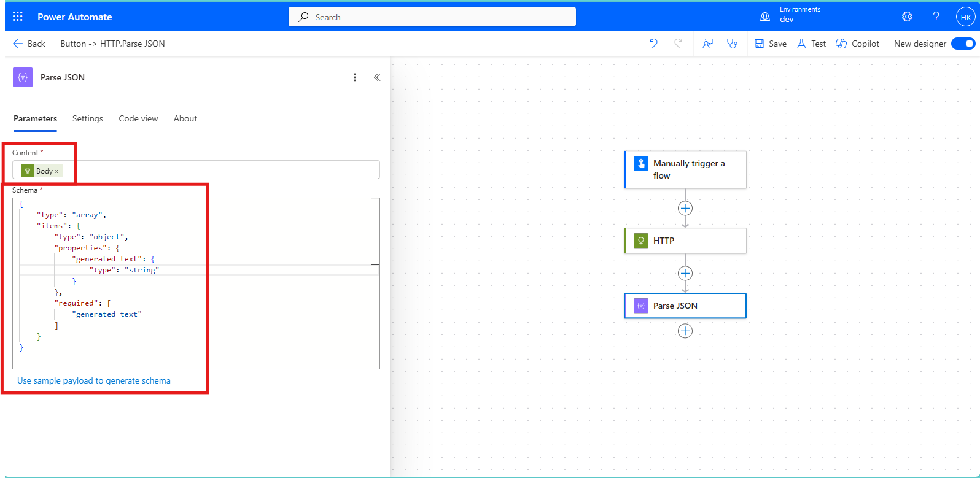Collapse the Parse JSON side panel

[x=377, y=77]
